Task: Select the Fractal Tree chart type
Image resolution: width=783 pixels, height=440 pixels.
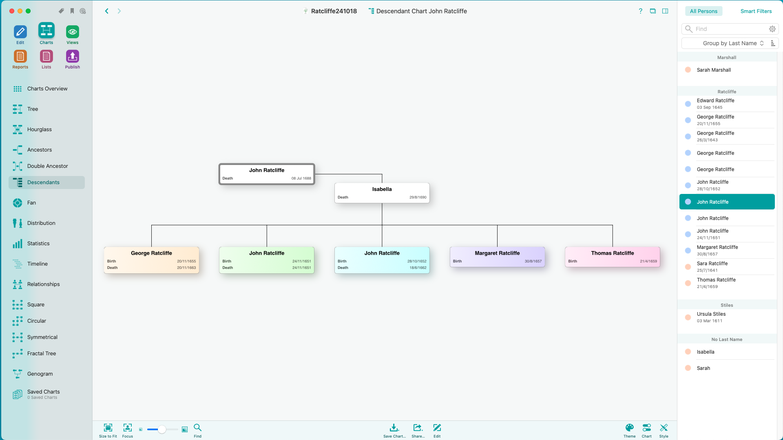Action: [46, 354]
